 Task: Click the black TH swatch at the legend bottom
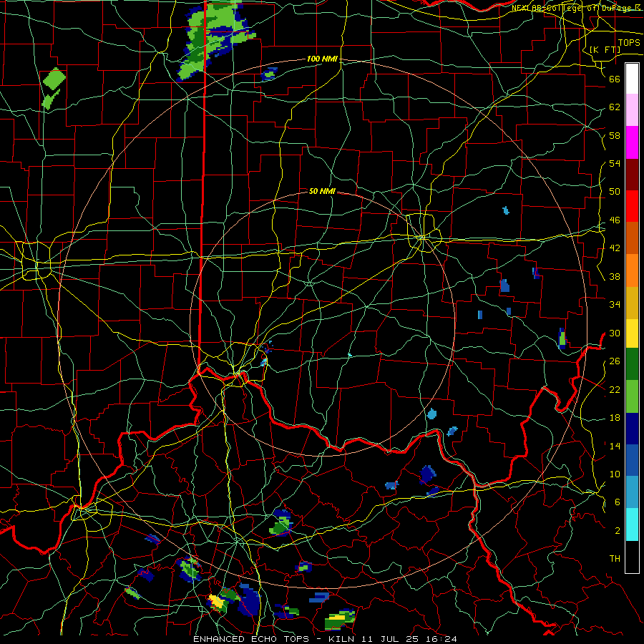632,557
